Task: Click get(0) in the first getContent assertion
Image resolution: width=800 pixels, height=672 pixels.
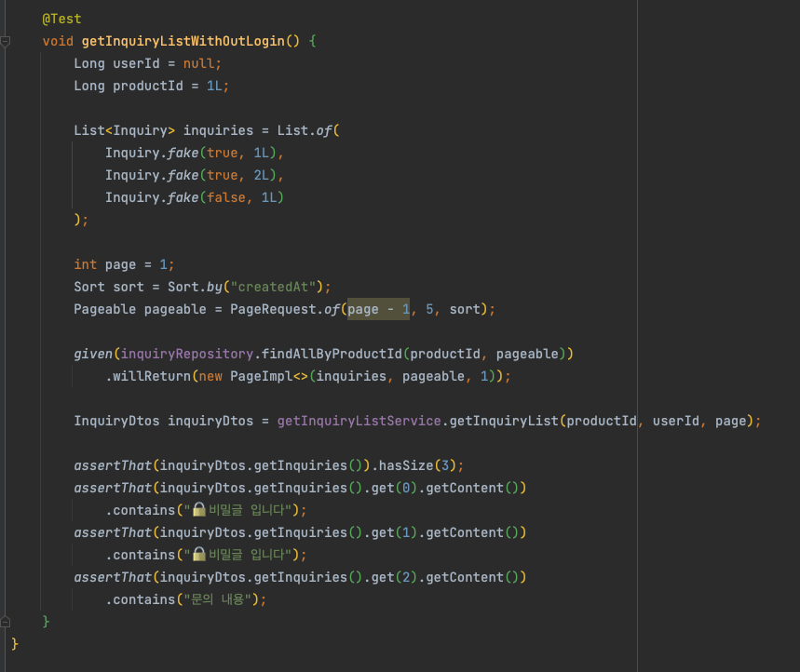Action: 394,488
